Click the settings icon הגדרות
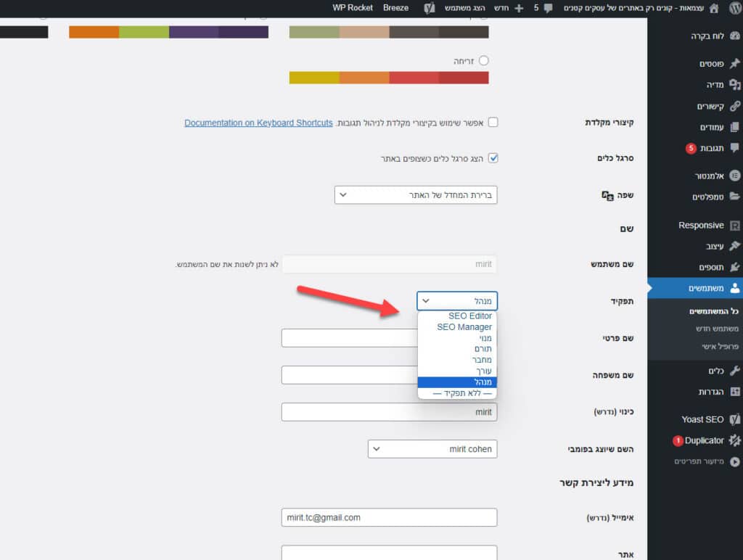743x560 pixels. point(735,391)
